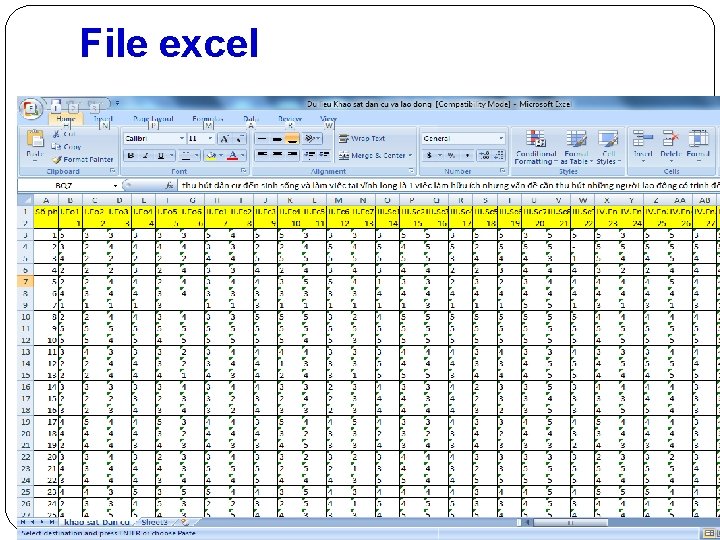Image resolution: width=720 pixels, height=540 pixels.
Task: Toggle Bold formatting
Action: point(131,156)
